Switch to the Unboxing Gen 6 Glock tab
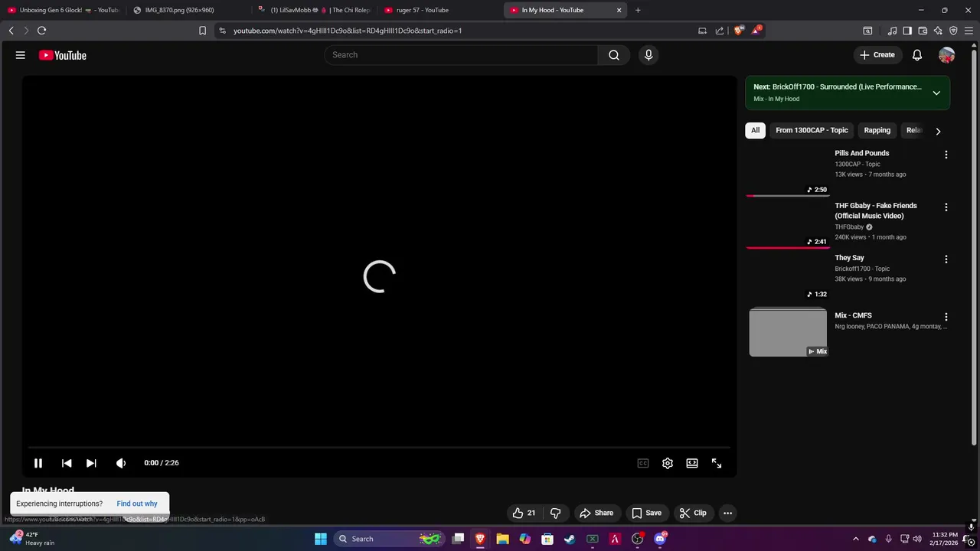The width and height of the screenshot is (980, 551). tap(62, 10)
